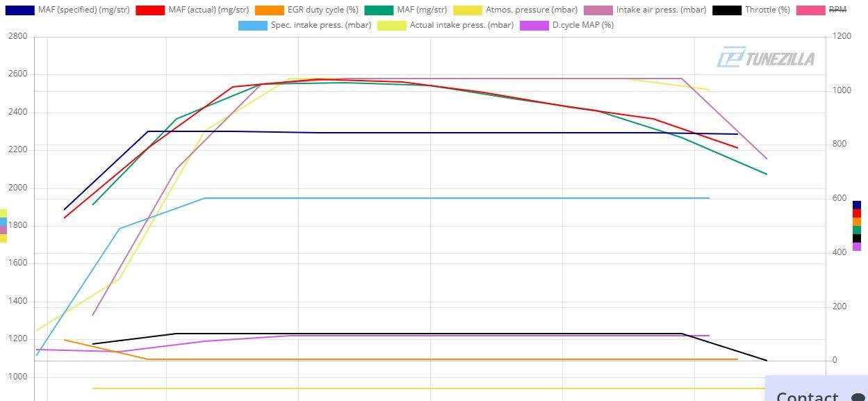The image size is (868, 401).
Task: Click purple D.cycle MAP swatch
Action: pos(534,26)
